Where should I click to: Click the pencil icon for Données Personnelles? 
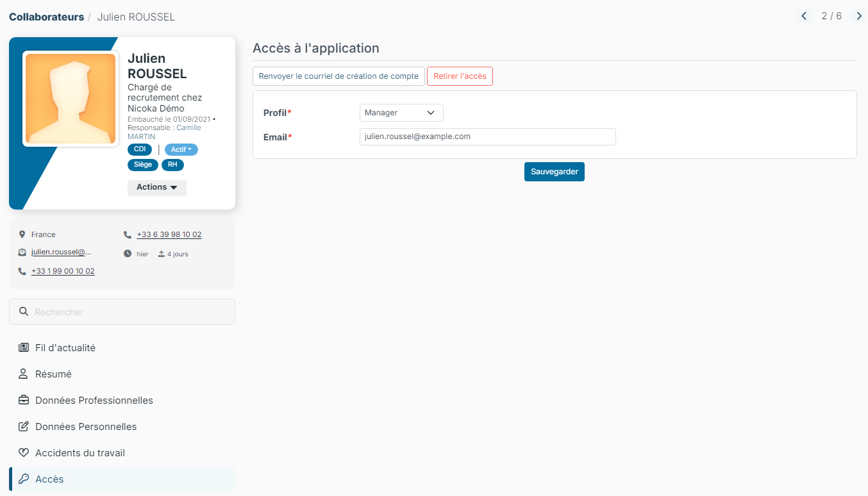click(24, 426)
